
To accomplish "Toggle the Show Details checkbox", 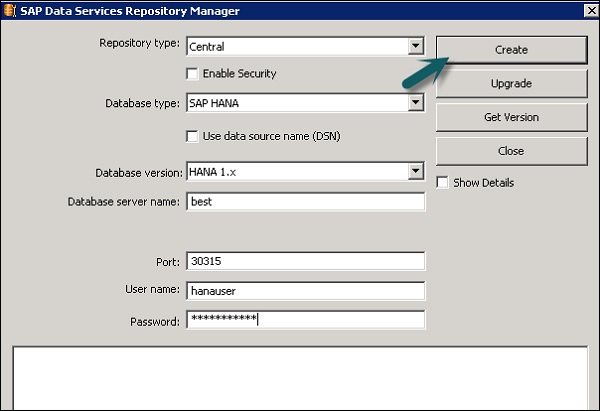I will (x=442, y=183).
